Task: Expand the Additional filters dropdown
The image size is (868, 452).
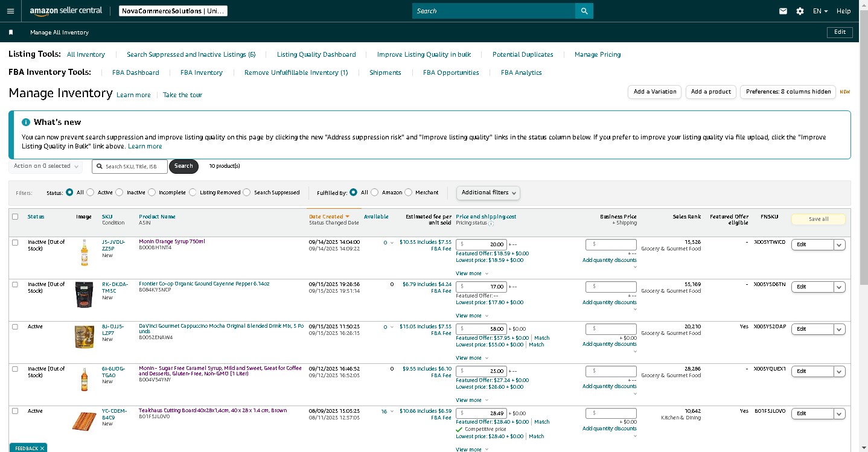Action: click(488, 193)
